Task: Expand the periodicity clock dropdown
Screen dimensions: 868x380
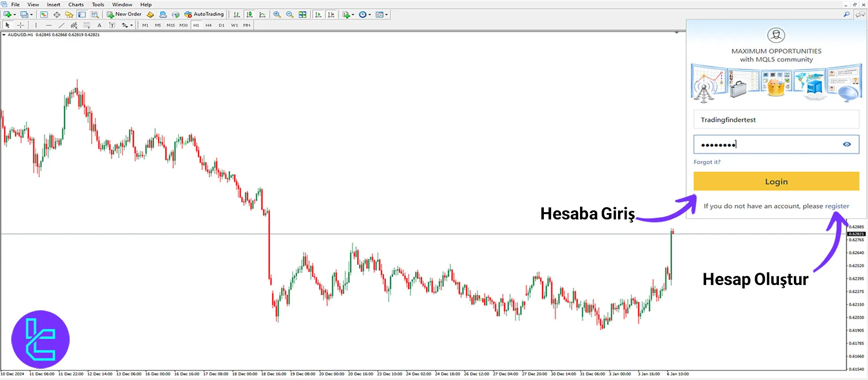Action: [370, 14]
